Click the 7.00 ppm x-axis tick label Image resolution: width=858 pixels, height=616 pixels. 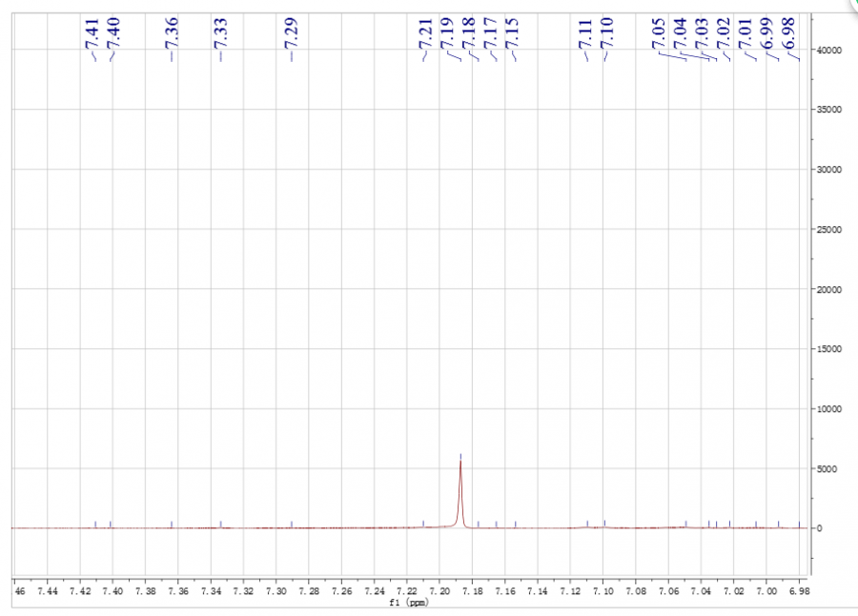point(766,591)
